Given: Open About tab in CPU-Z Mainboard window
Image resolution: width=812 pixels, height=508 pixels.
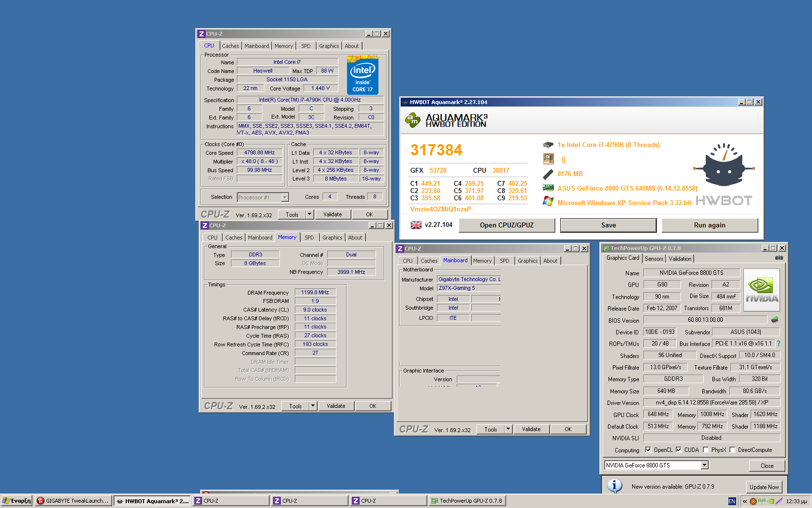Looking at the screenshot, I should point(551,261).
